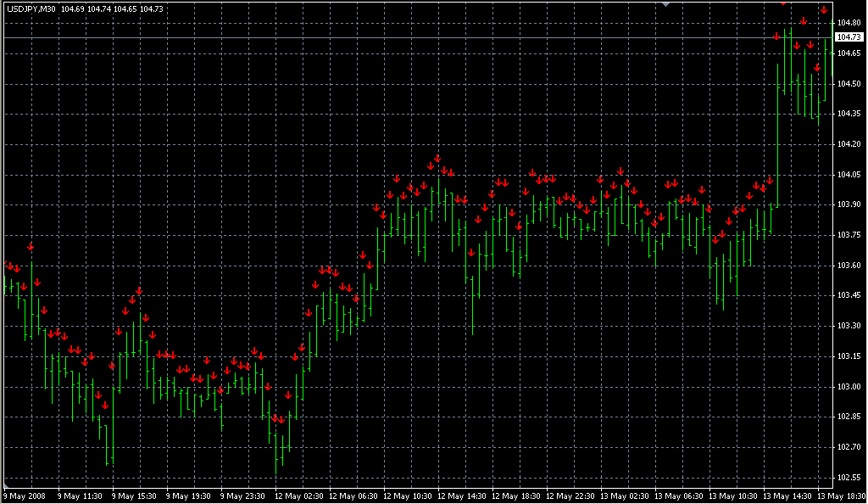Image resolution: width=868 pixels, height=504 pixels.
Task: Click the red arrow at the 104.20 peak
Action: 437,158
